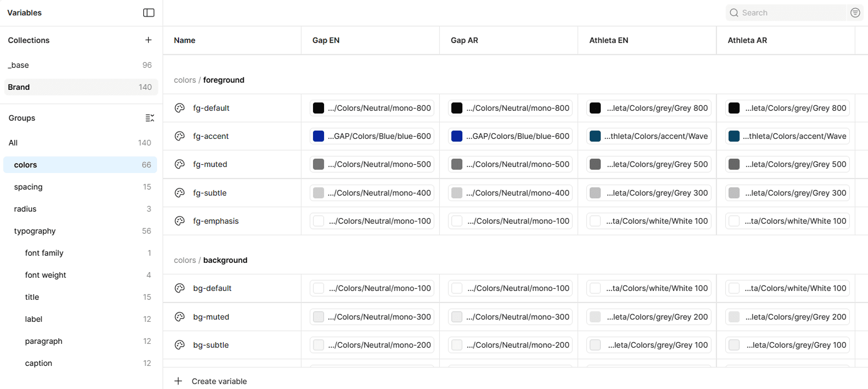Open the spacing group
This screenshot has height=389, width=868.
(81, 187)
